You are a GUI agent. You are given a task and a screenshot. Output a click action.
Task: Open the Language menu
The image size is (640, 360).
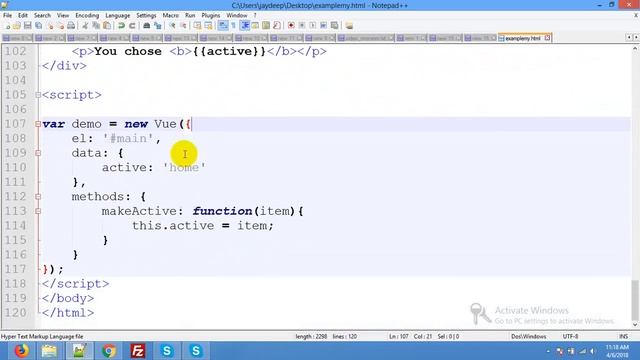118,15
